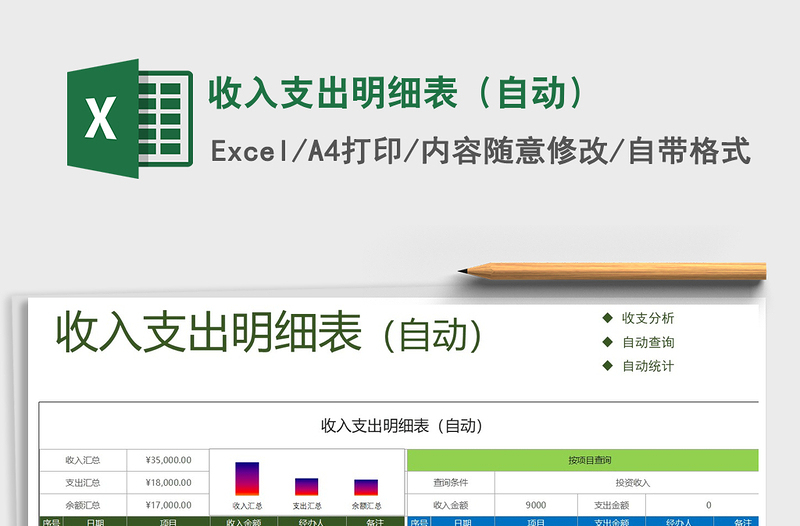800x526 pixels.
Task: Click the 余额汇总 label under the chart
Action: [366, 506]
